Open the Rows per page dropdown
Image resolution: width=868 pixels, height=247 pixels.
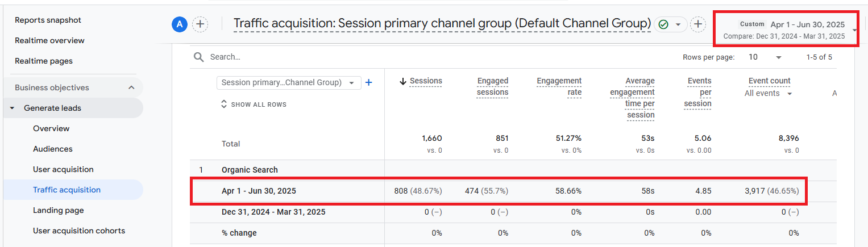point(765,57)
